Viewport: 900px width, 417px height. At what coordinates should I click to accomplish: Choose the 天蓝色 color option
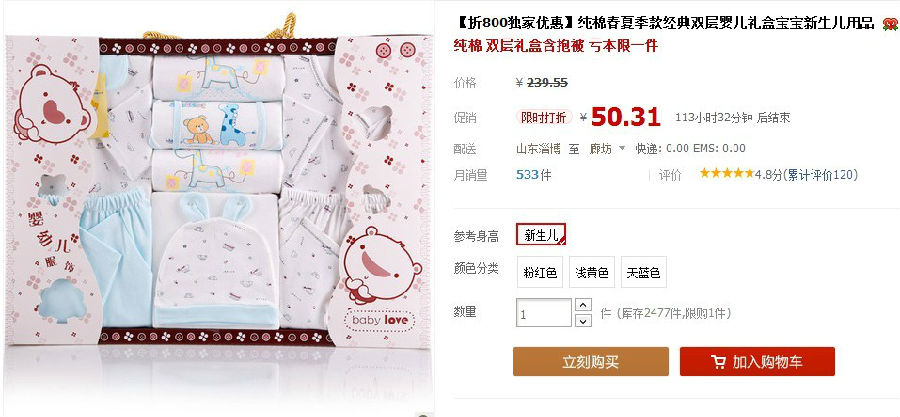643,272
